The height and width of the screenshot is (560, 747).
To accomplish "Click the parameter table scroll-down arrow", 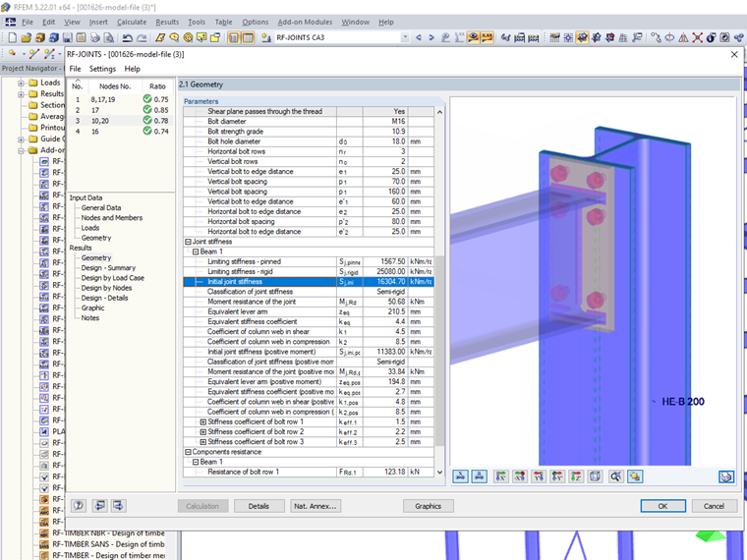I will (439, 473).
